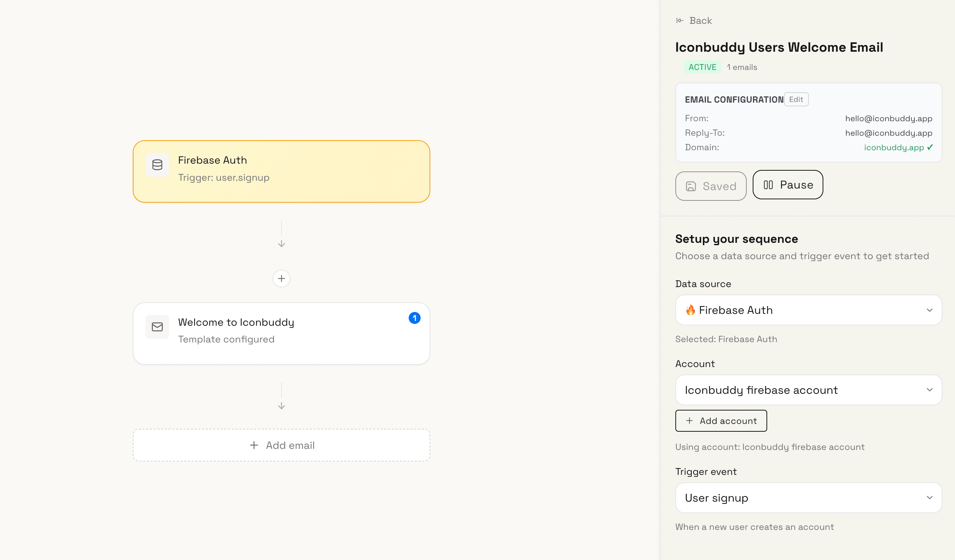Click the 'Template configured' text
The height and width of the screenshot is (560, 955).
[x=226, y=339]
